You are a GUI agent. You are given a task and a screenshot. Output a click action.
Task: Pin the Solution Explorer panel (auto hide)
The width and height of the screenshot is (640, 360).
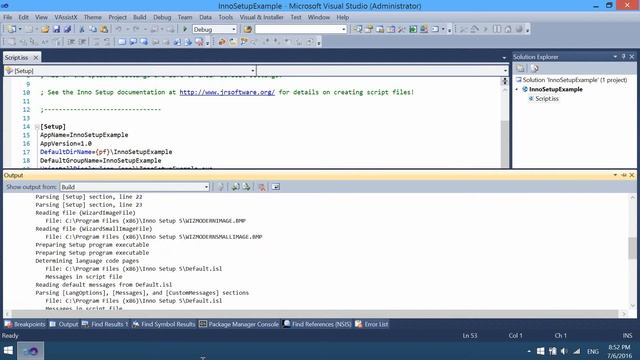(624, 57)
